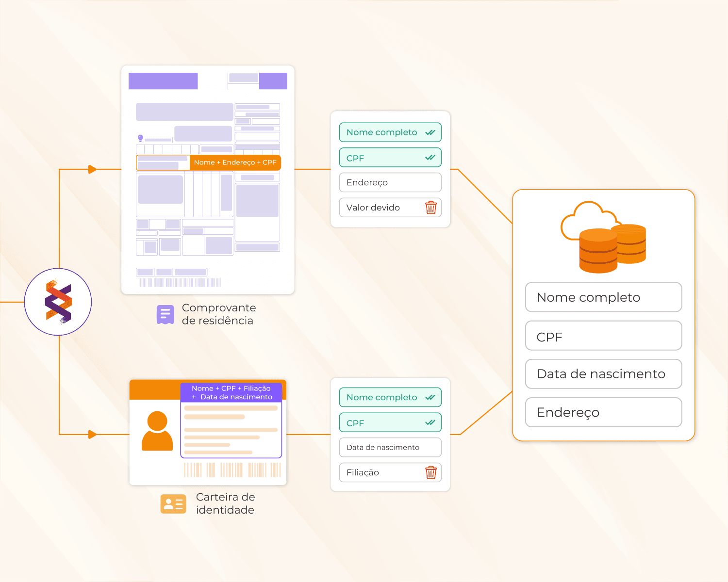Click the orange person avatar on identity card
Viewport: 728px width, 582px height.
click(157, 431)
